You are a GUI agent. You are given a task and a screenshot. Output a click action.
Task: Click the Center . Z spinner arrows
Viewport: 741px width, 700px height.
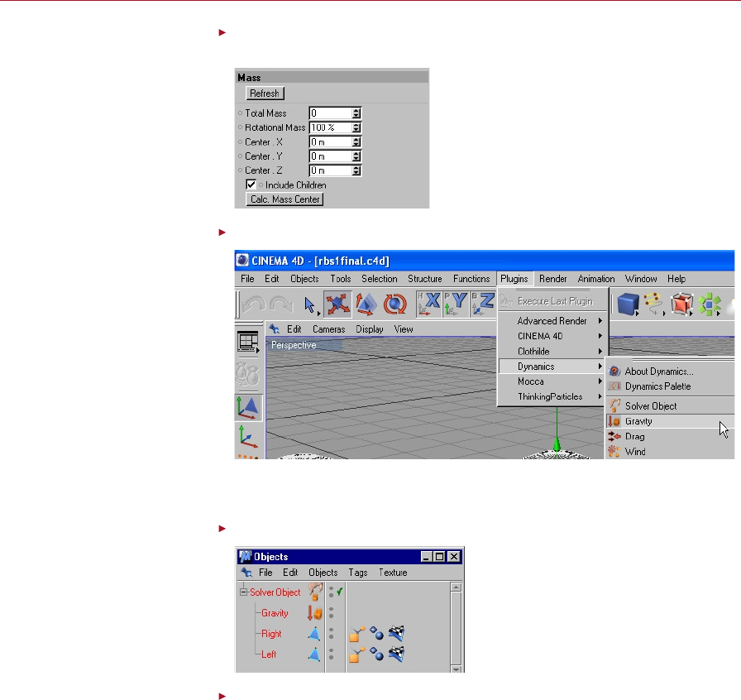(356, 170)
